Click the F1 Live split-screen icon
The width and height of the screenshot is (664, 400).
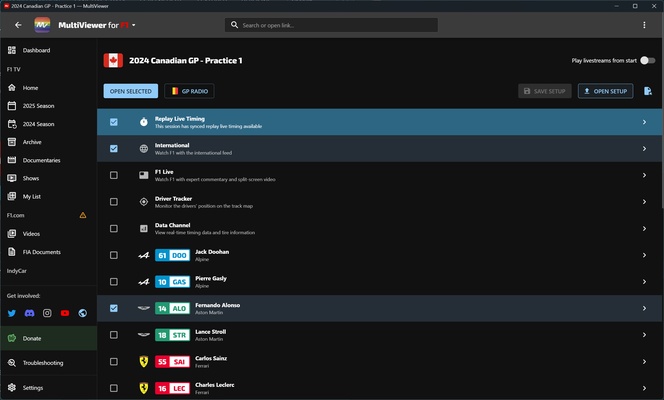tap(144, 175)
